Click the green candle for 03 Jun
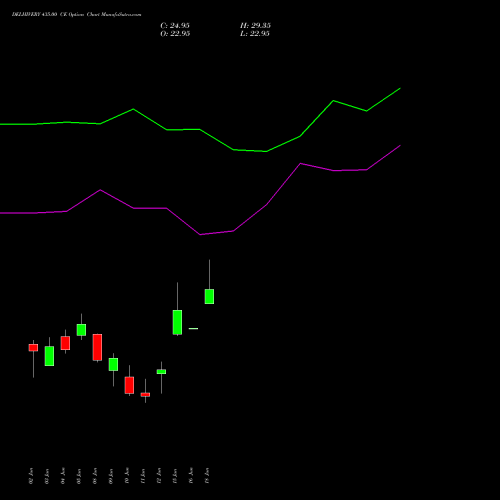The width and height of the screenshot is (500, 500). tap(49, 356)
